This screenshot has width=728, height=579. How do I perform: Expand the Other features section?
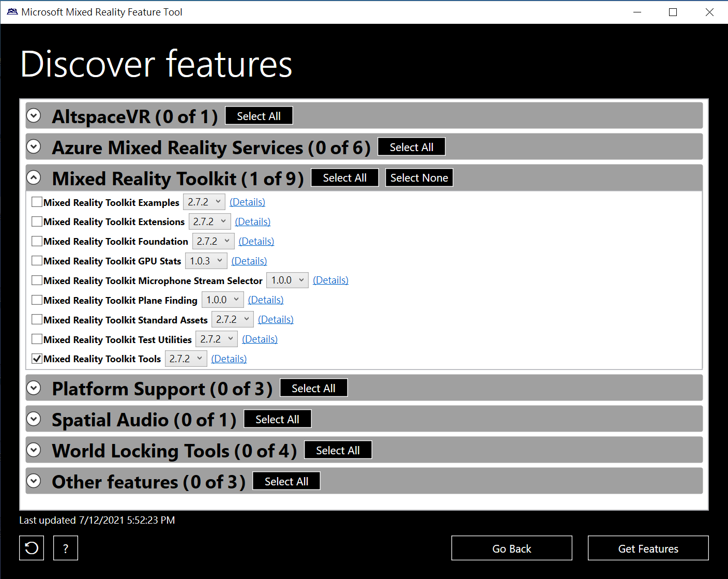coord(34,481)
